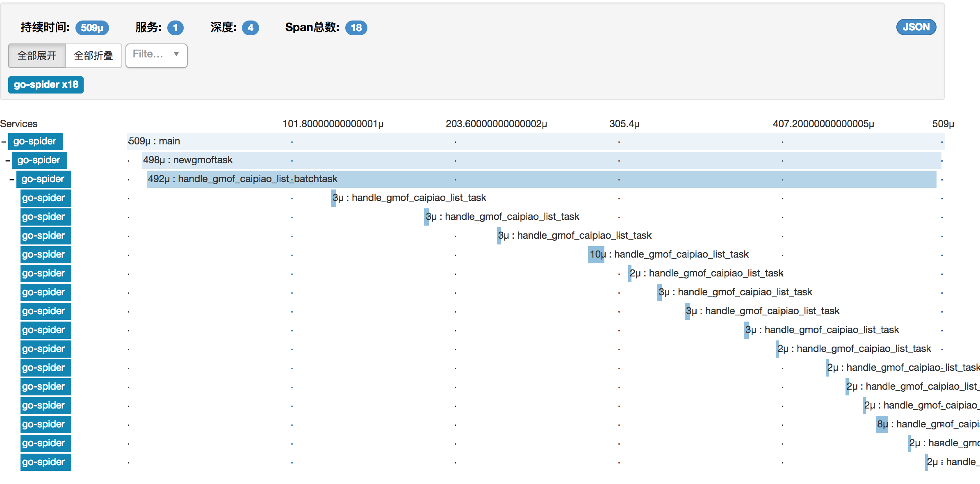Click the 203.60000000000002μ time marker label
This screenshot has height=484, width=980.
[x=496, y=123]
